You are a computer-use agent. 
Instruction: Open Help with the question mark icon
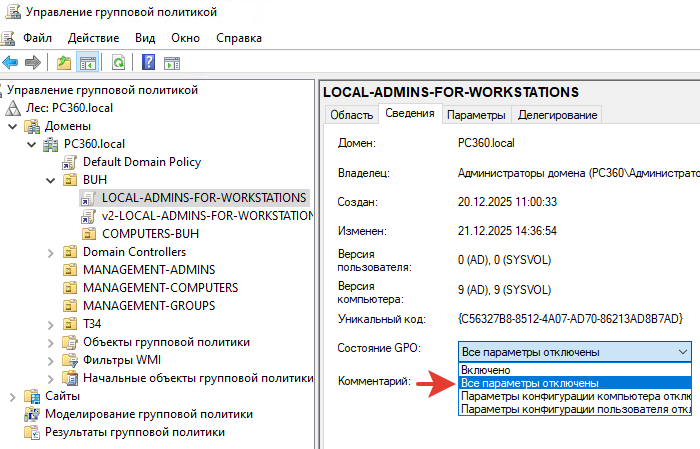[148, 63]
